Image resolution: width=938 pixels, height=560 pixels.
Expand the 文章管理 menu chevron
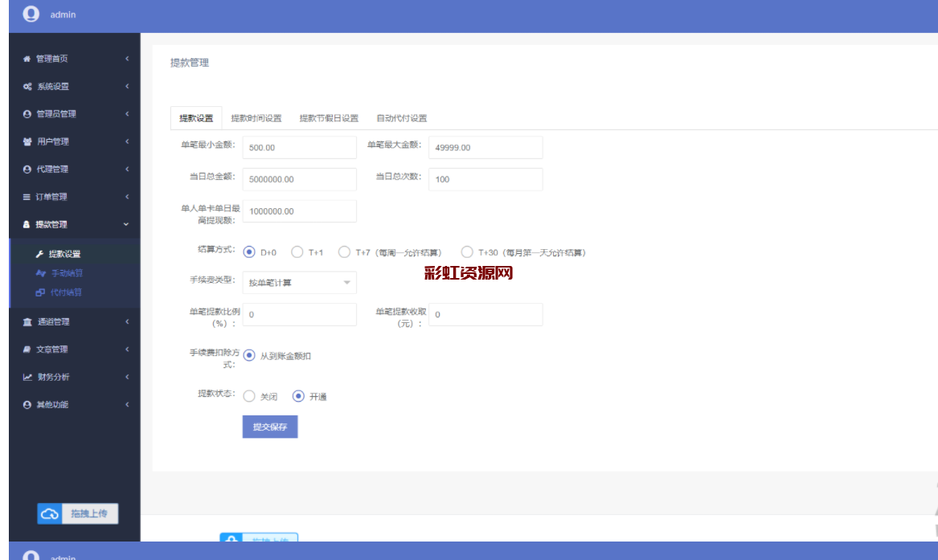[x=127, y=349]
